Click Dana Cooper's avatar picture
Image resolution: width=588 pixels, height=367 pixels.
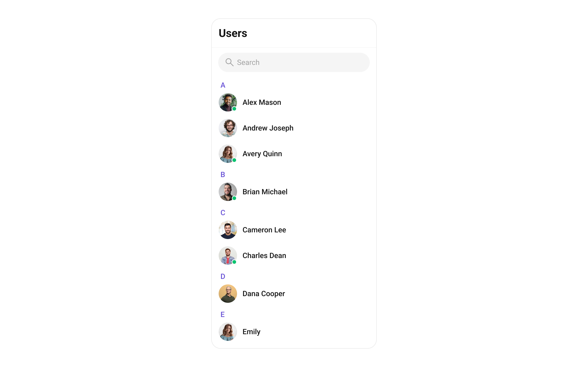(228, 294)
